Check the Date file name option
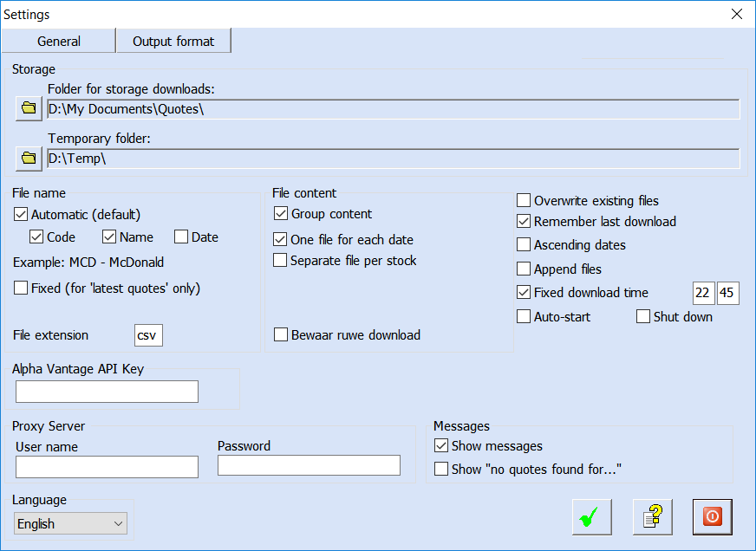The height and width of the screenshot is (551, 756). pos(181,237)
